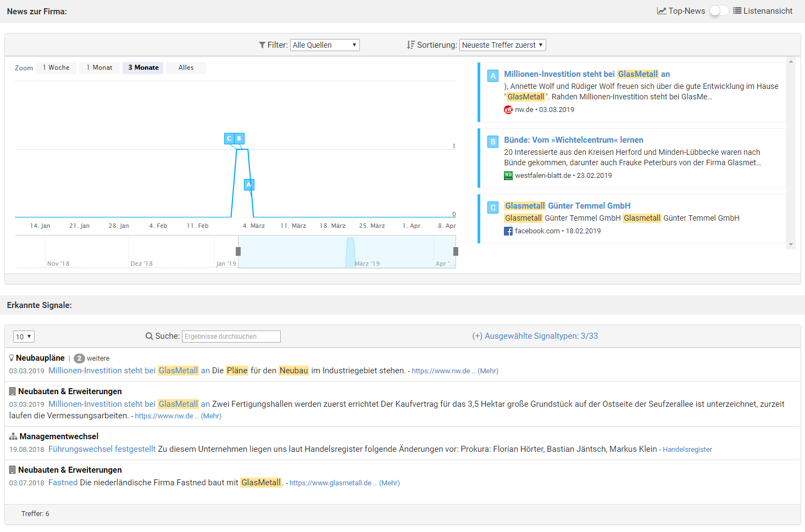Open the Fastned signal link
805x532 pixels.
pos(63,483)
